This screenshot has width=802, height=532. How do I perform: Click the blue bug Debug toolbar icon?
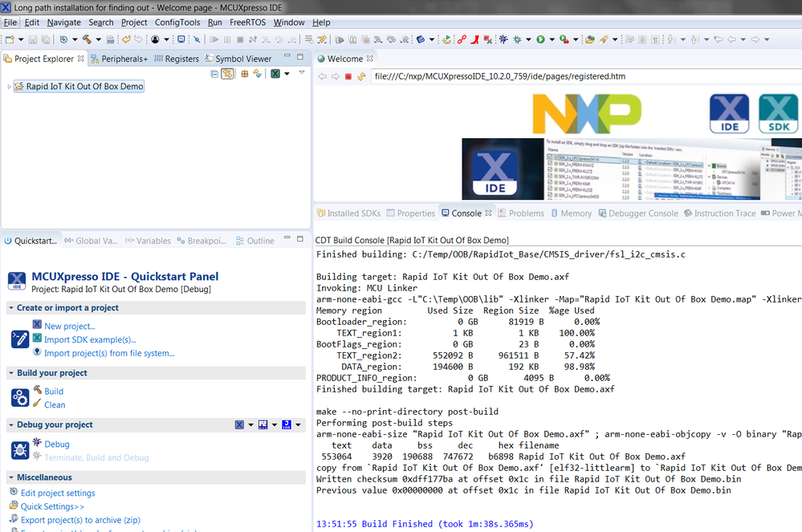point(503,39)
